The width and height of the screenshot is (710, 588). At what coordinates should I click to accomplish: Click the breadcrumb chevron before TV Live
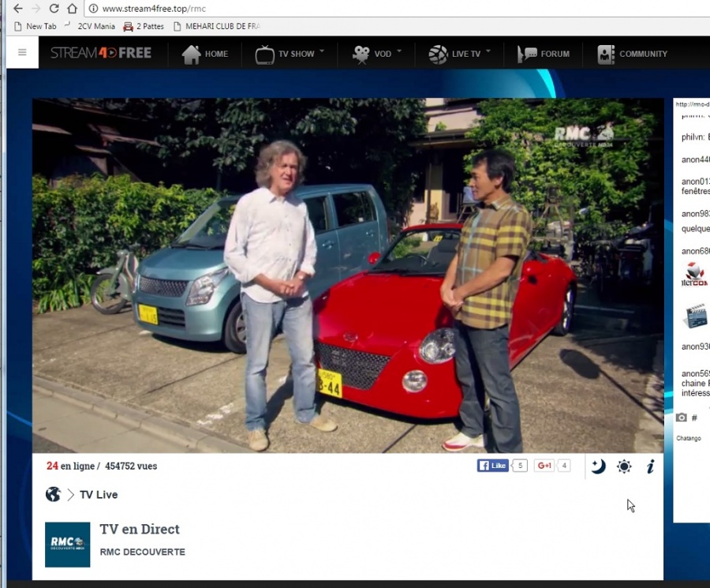[71, 495]
